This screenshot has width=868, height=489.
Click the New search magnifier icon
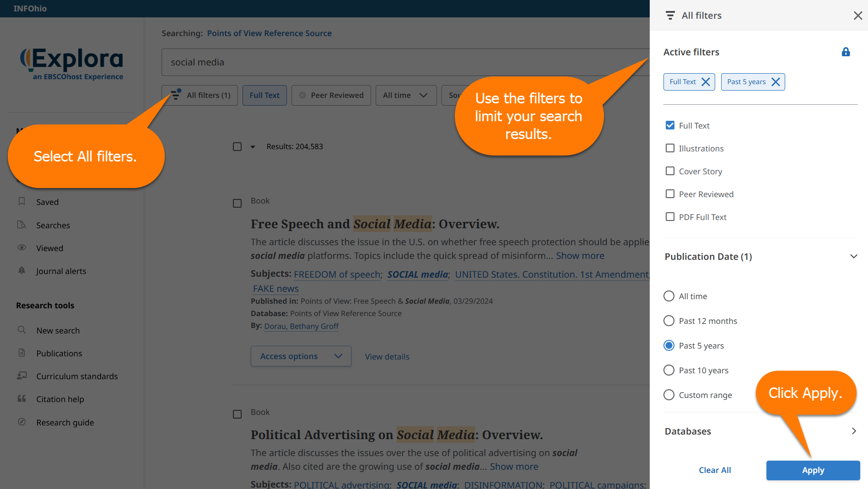click(x=22, y=330)
